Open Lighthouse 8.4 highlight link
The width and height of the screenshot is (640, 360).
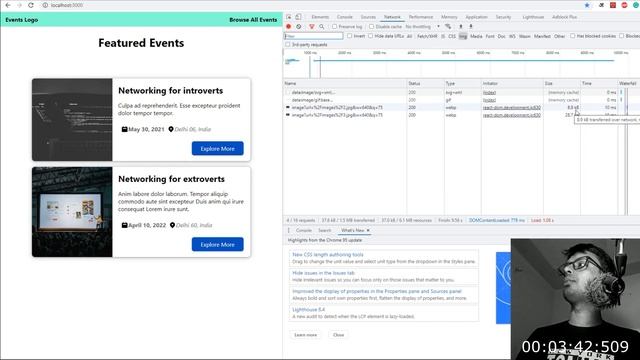pos(309,309)
